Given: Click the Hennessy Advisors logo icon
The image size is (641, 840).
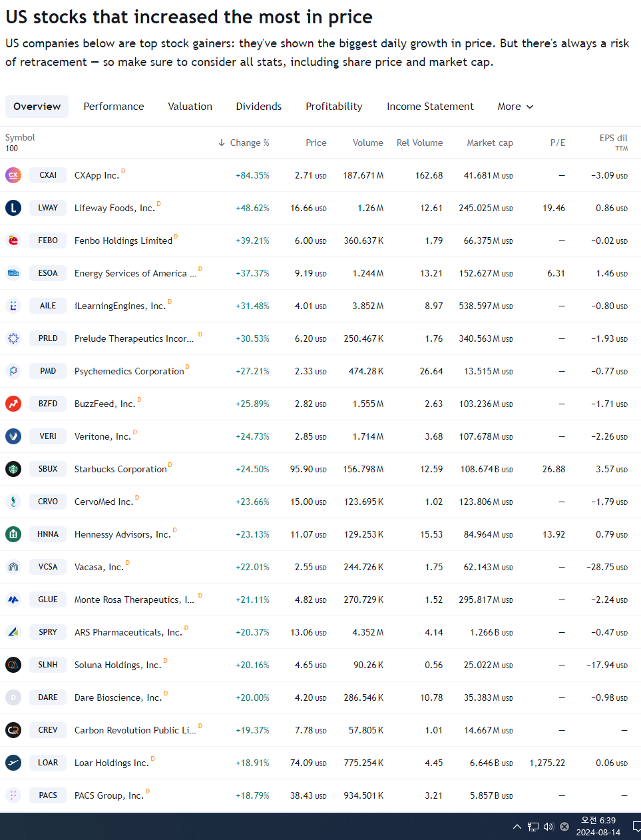Looking at the screenshot, I should pos(13,534).
